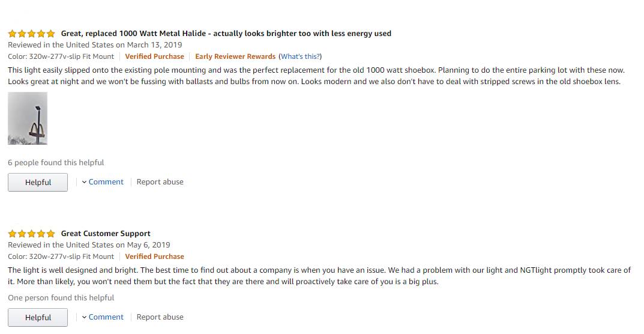Click "Verified Purchase" on the March 13 review
Image resolution: width=644 pixels, height=334 pixels.
(154, 56)
